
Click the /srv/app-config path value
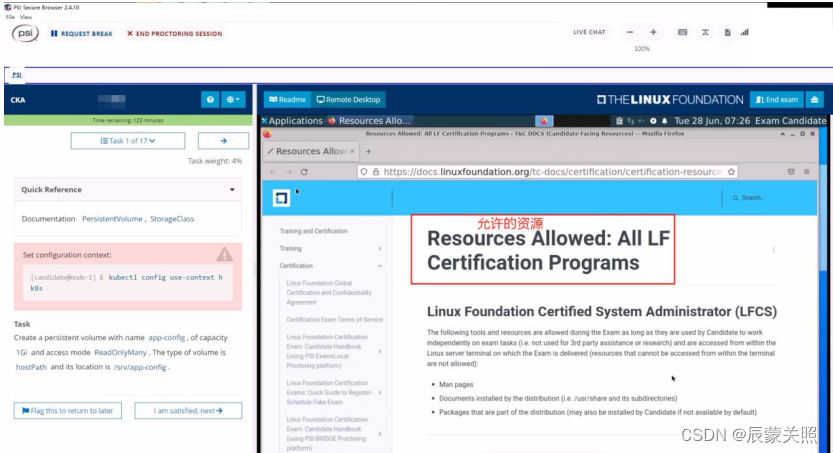coord(140,367)
